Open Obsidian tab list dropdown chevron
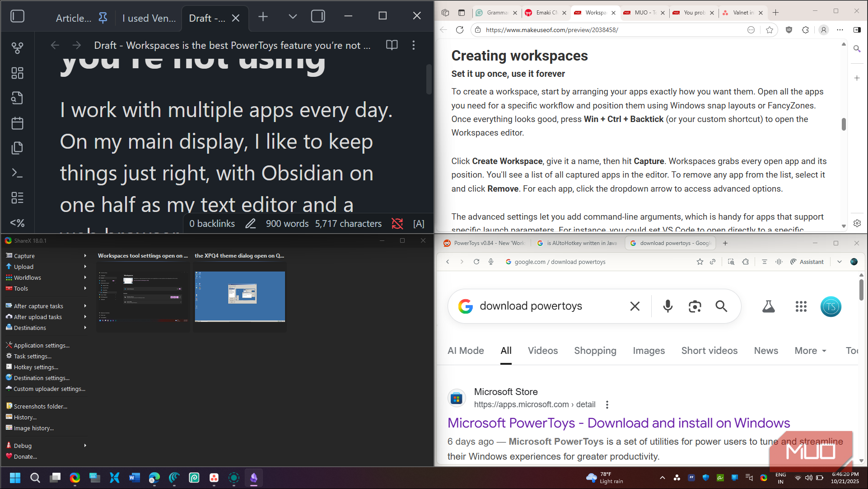 (x=293, y=16)
